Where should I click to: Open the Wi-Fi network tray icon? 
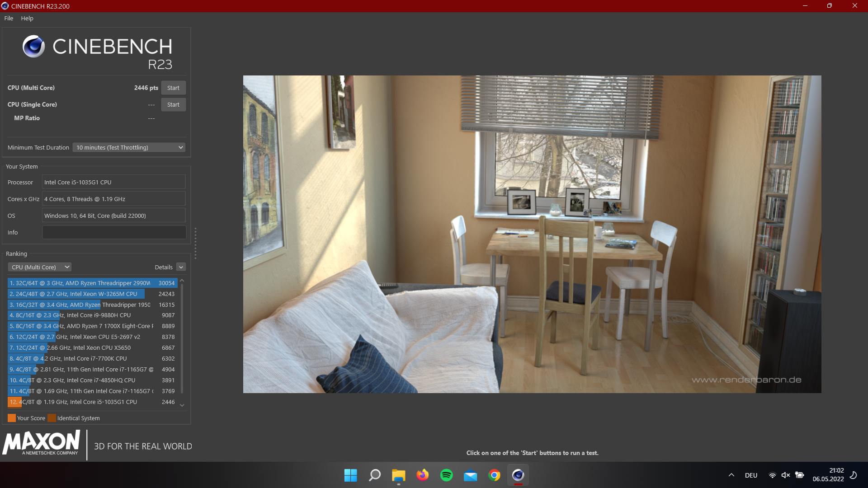[773, 475]
